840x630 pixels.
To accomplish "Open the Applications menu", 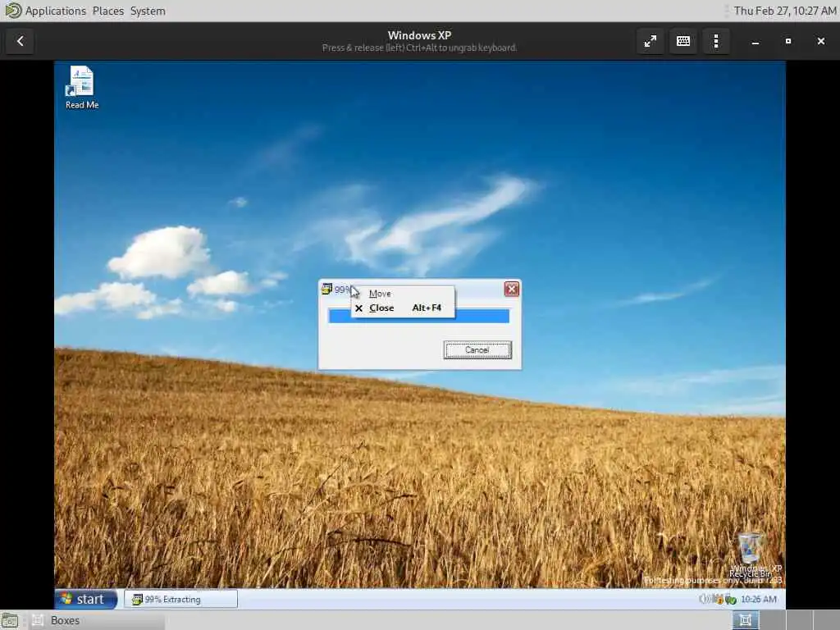I will 55,11.
